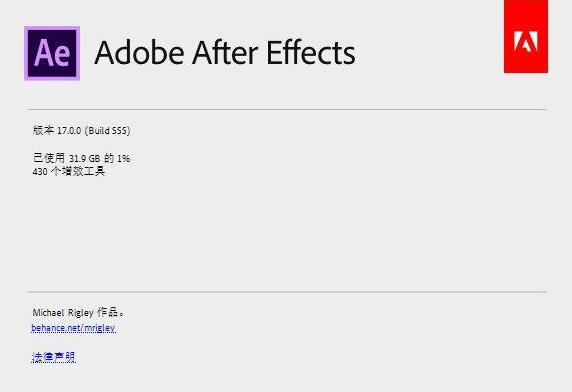Click the lower horizontal separator line

pos(287,292)
